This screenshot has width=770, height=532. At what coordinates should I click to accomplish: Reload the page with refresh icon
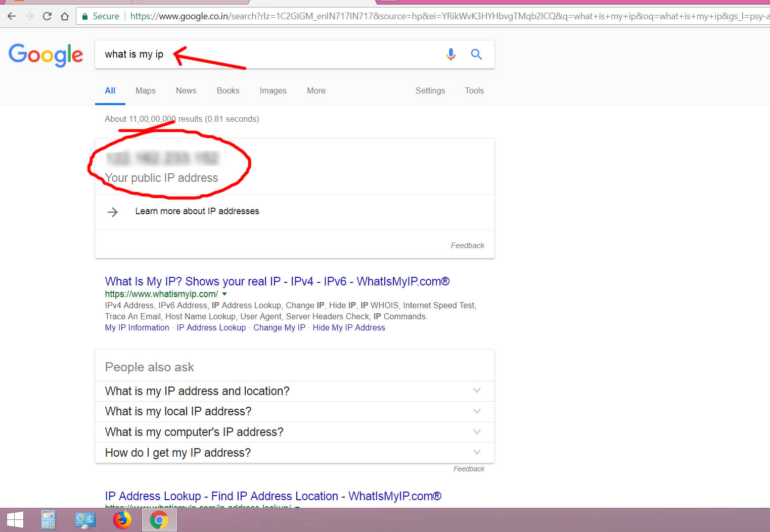[x=47, y=16]
